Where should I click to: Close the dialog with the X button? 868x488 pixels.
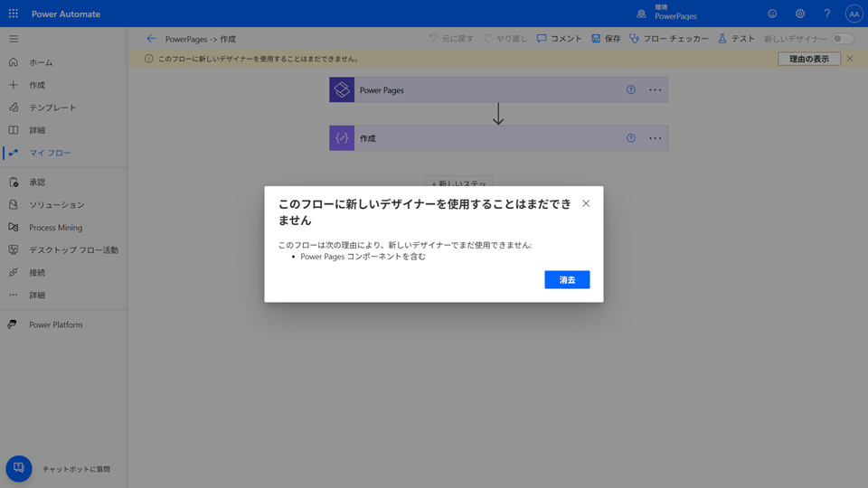[586, 203]
